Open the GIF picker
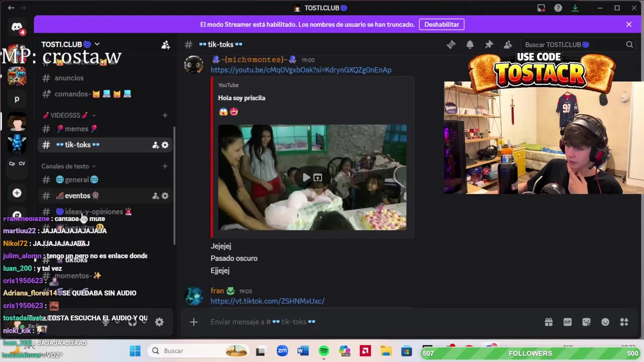 (x=568, y=322)
